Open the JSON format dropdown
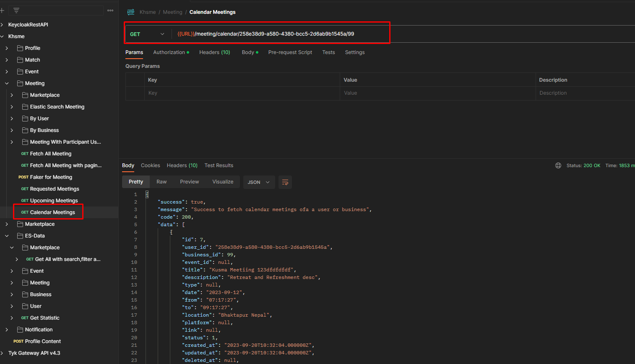 (259, 182)
